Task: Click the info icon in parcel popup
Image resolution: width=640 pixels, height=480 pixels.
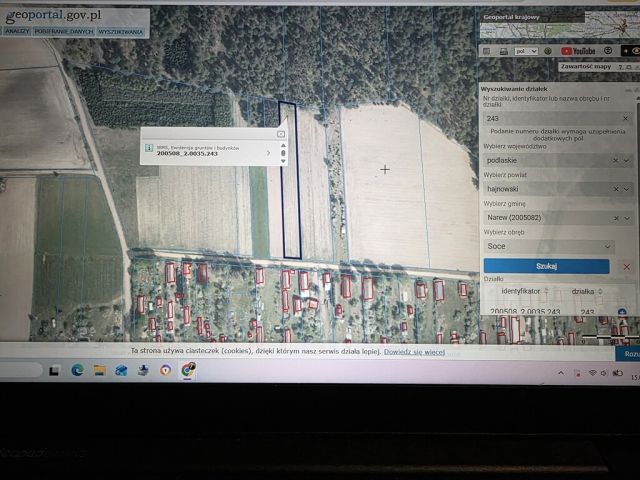Action: pos(149,148)
